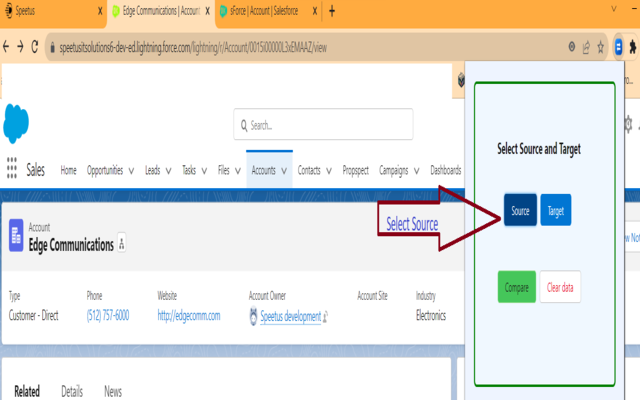Open a new browser tab with plus

click(x=332, y=11)
